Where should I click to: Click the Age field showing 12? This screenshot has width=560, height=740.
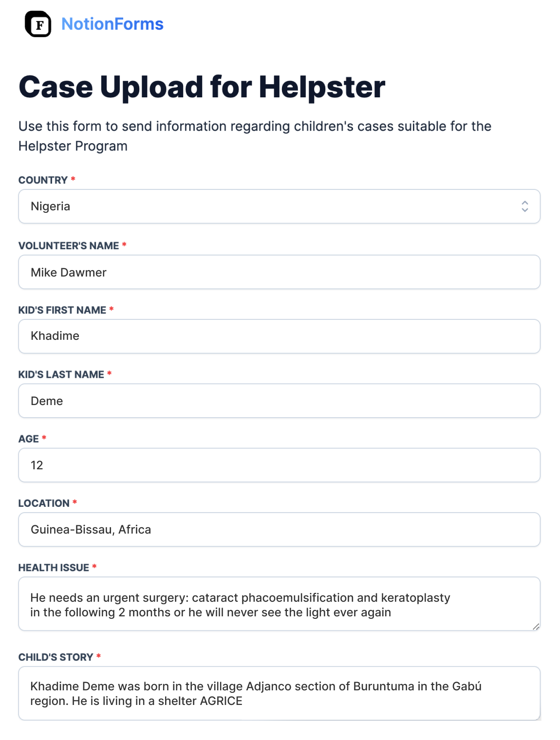click(279, 465)
